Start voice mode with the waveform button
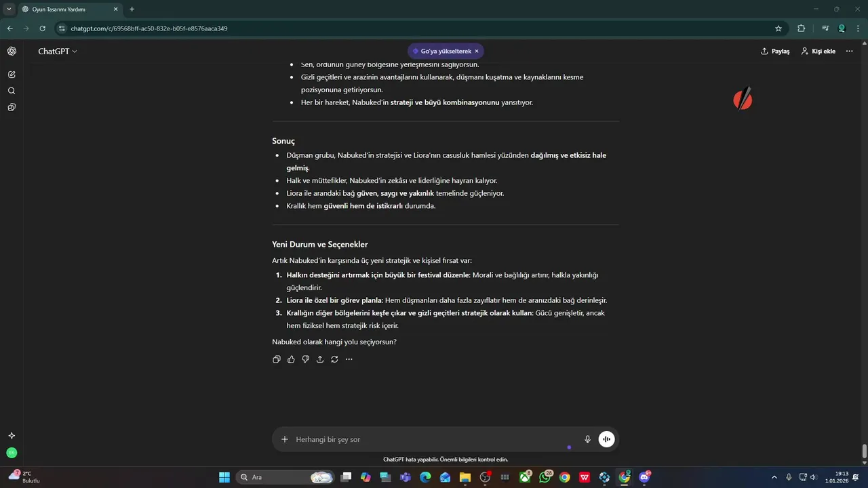This screenshot has width=868, height=488. 606,439
